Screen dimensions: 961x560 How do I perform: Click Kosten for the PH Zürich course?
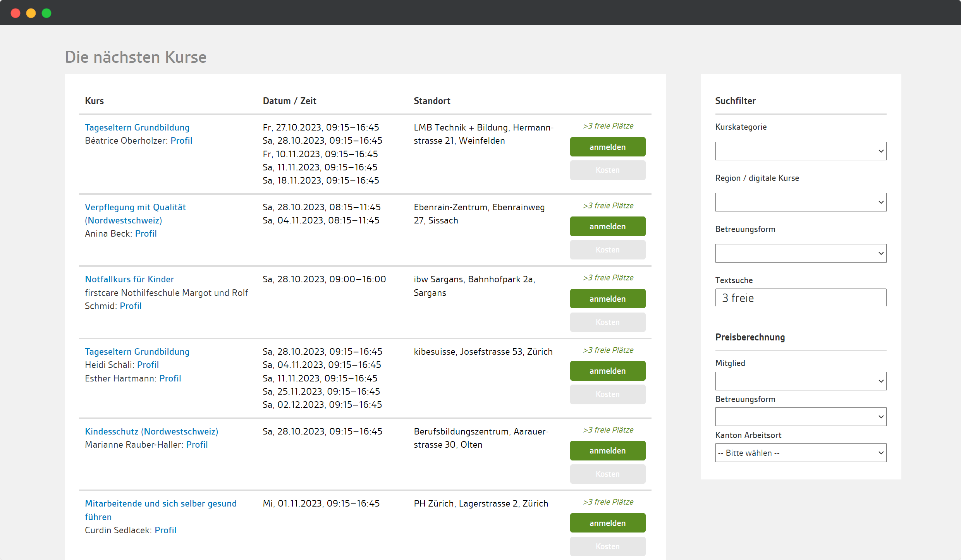[x=608, y=546]
